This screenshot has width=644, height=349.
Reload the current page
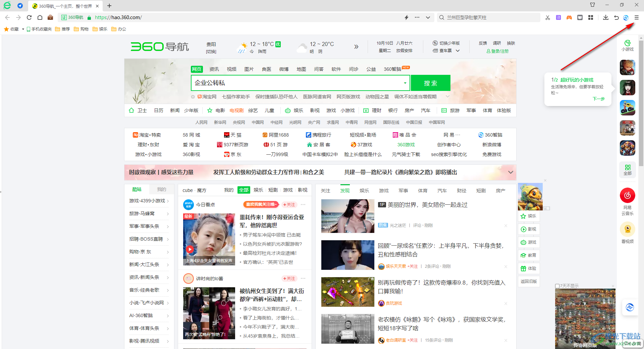coord(29,17)
